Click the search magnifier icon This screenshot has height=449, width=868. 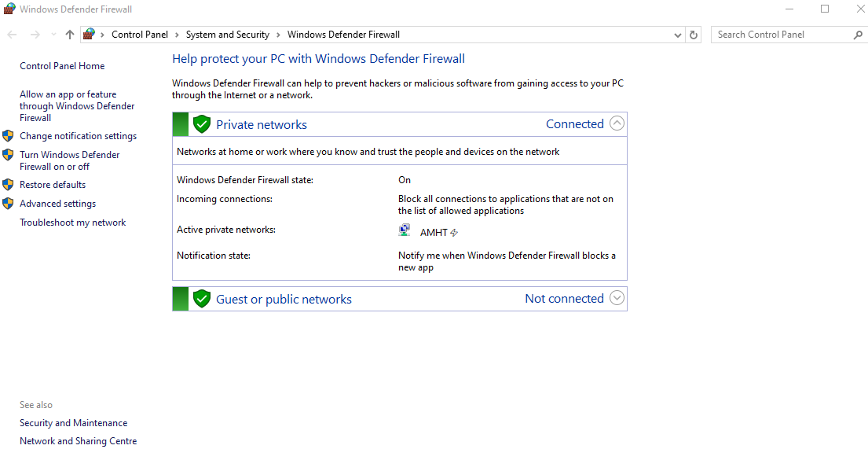(858, 35)
